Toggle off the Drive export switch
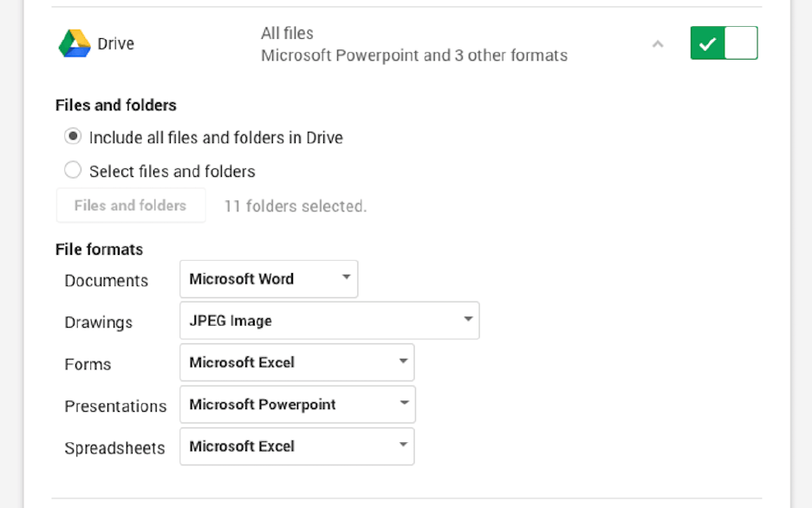Screen dimensions: 812x508 (724, 43)
